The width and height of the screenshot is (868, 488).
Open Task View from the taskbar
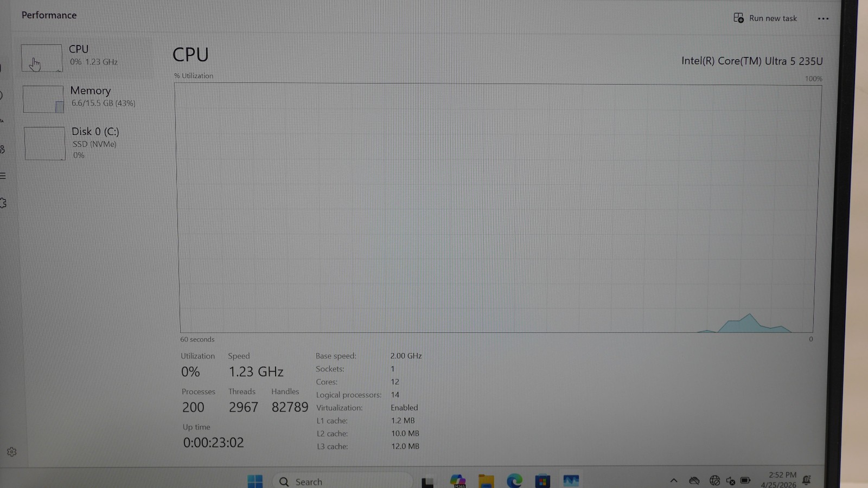click(427, 481)
